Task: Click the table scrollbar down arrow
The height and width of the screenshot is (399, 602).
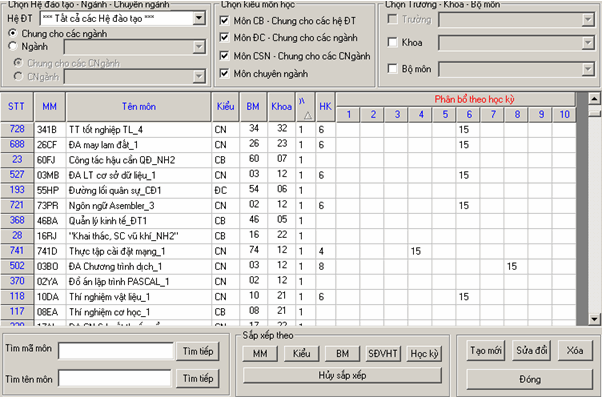Action: pyautogui.click(x=594, y=319)
